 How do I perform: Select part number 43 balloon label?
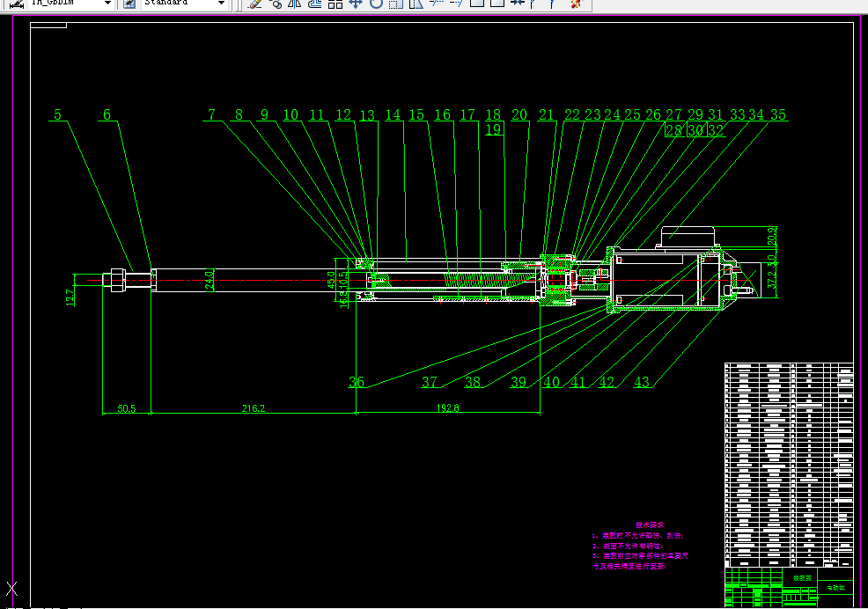click(x=642, y=382)
